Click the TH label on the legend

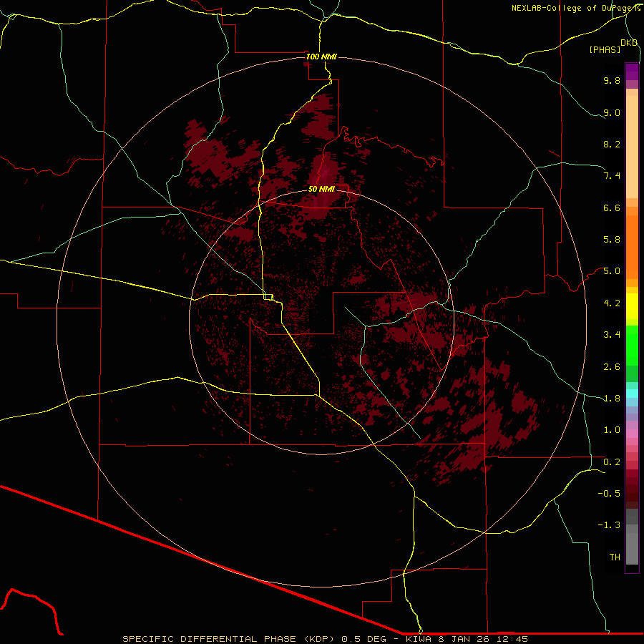point(614,557)
